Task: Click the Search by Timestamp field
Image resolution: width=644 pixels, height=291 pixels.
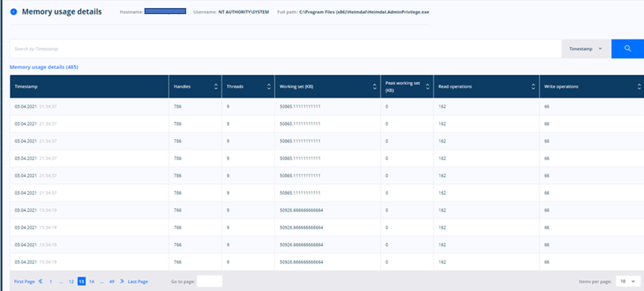Action: (286, 49)
